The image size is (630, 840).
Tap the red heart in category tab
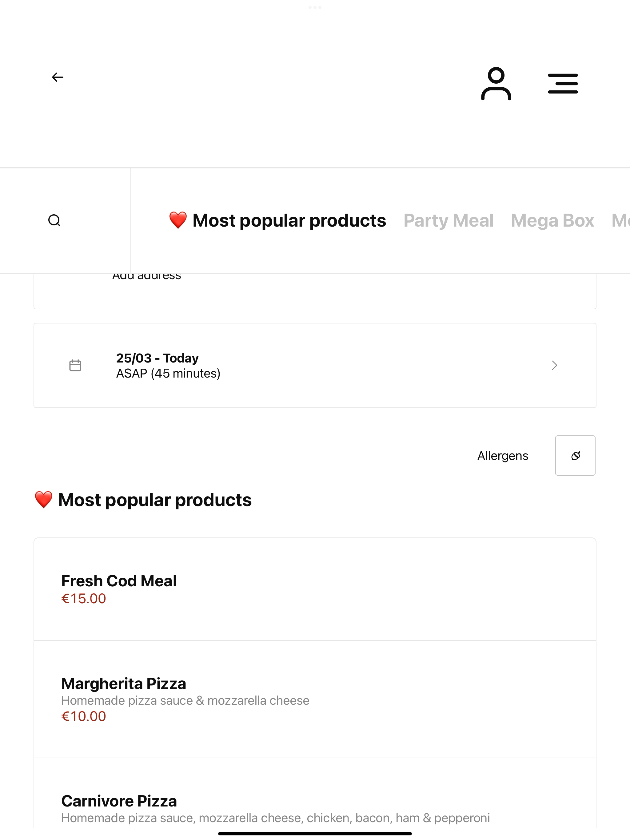[x=178, y=220]
